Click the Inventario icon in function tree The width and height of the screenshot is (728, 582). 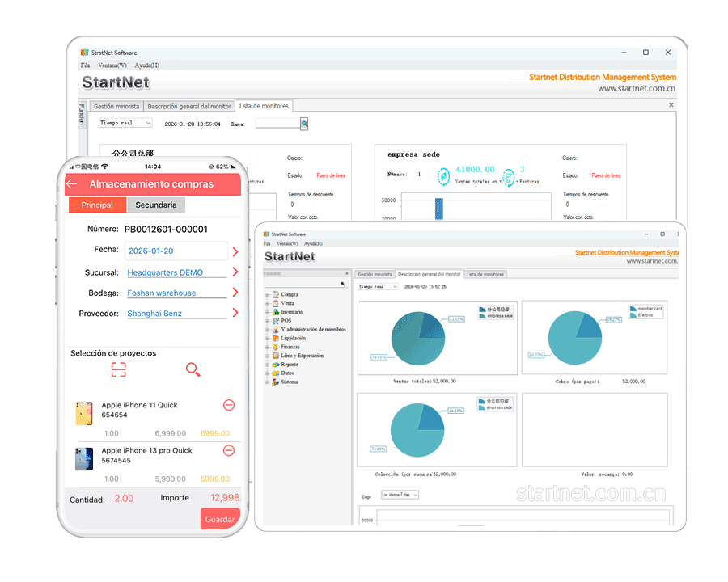276,312
